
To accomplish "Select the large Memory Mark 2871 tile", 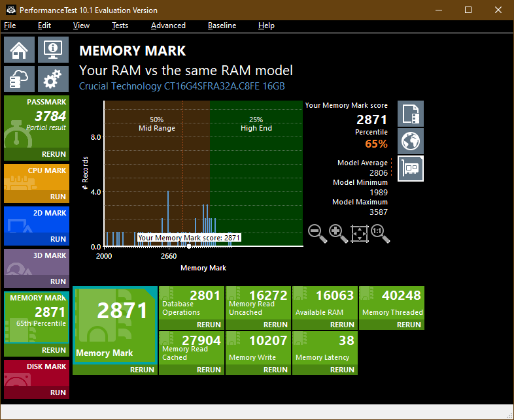I will 115,325.
